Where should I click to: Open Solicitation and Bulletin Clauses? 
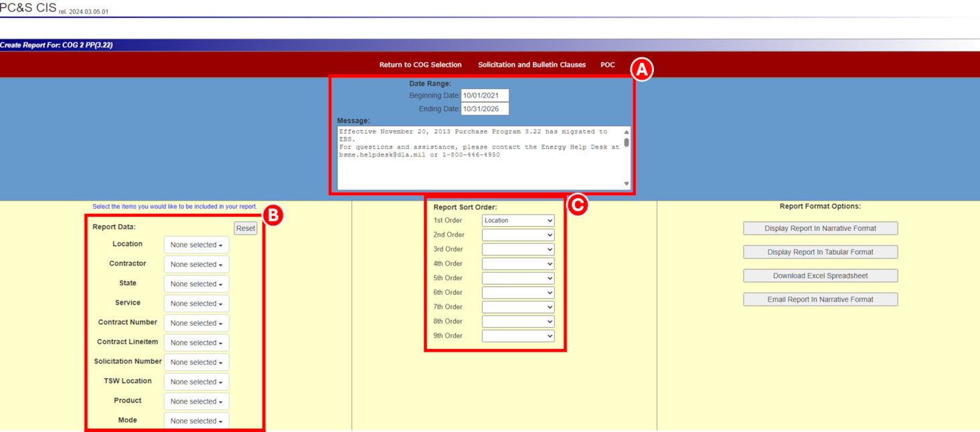pos(532,65)
